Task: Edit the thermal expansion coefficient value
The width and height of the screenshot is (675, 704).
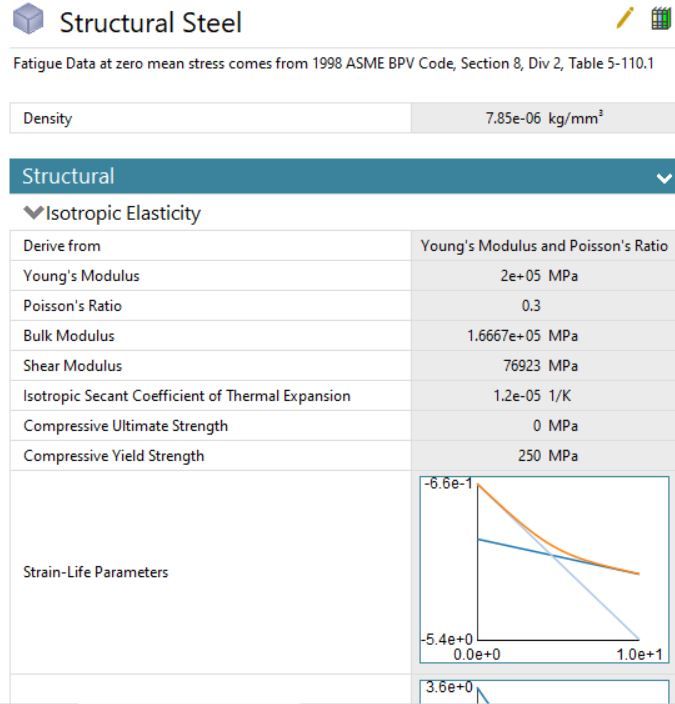Action: (x=543, y=396)
